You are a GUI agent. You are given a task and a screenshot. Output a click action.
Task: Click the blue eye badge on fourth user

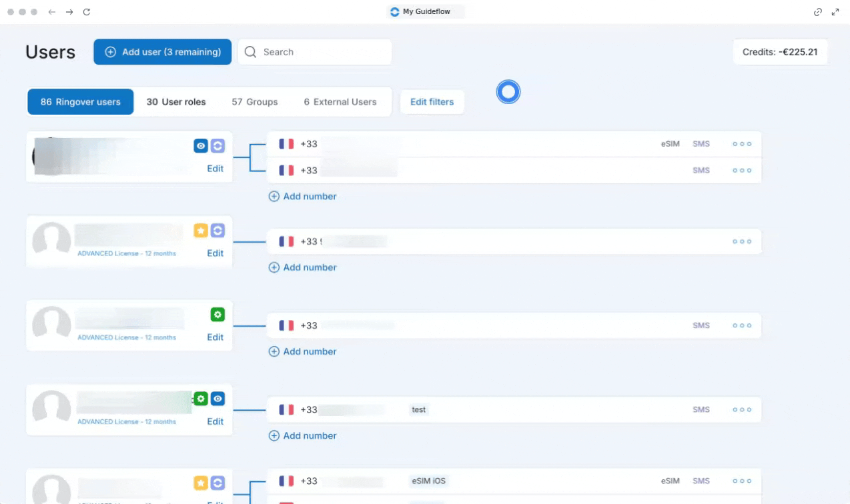tap(218, 399)
